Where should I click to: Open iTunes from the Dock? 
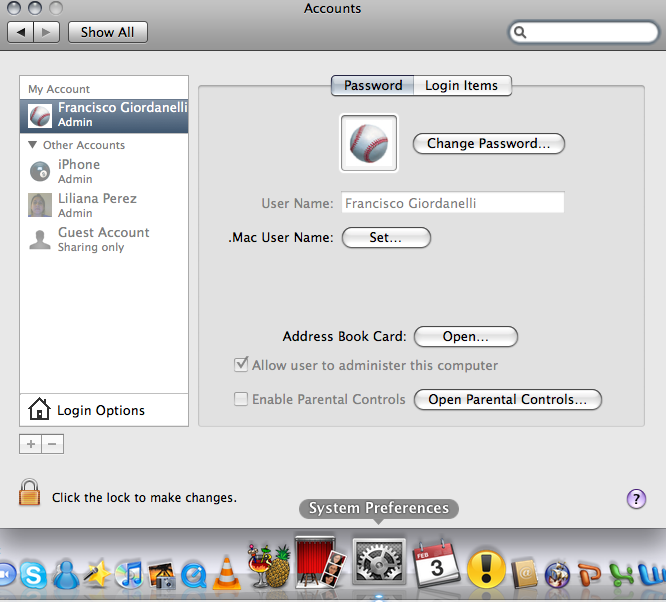pos(129,574)
